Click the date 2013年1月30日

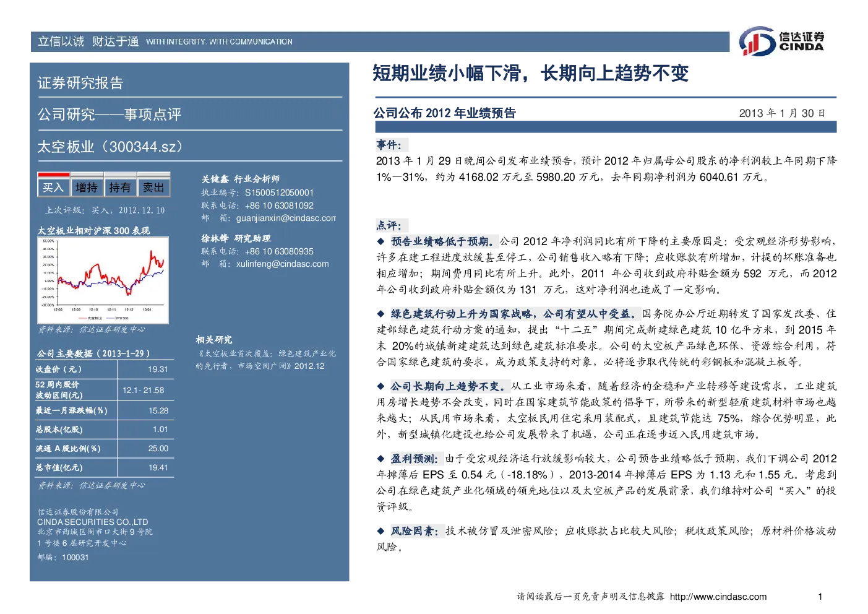(782, 113)
